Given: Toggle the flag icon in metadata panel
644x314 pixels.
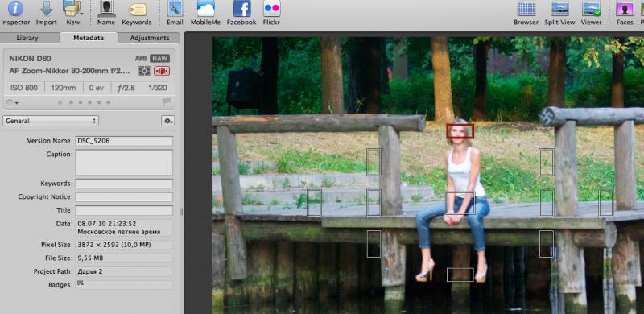Looking at the screenshot, I should click(167, 102).
